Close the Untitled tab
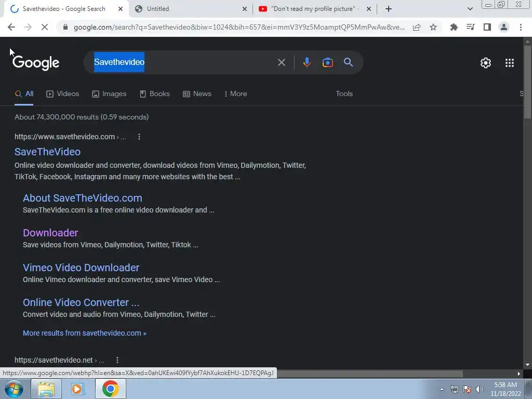The image size is (532, 399). (x=245, y=9)
